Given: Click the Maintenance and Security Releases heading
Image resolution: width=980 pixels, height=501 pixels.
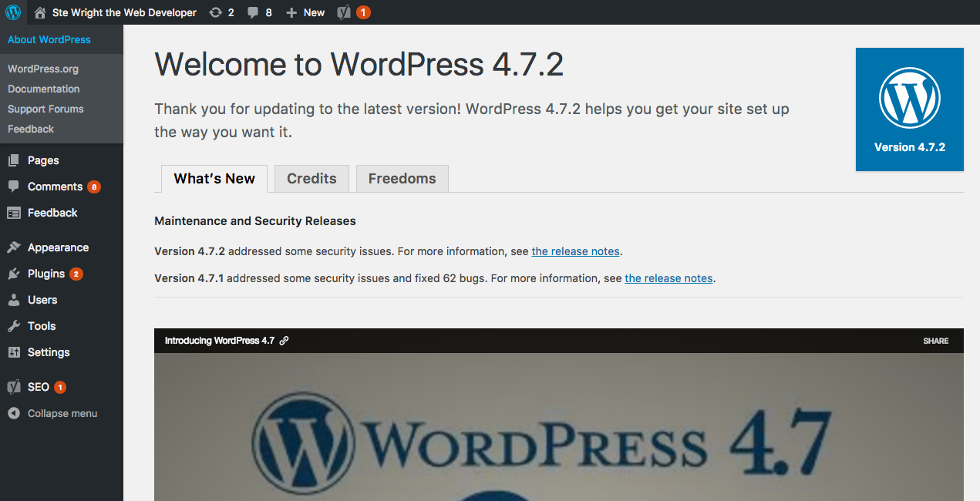Looking at the screenshot, I should (255, 221).
